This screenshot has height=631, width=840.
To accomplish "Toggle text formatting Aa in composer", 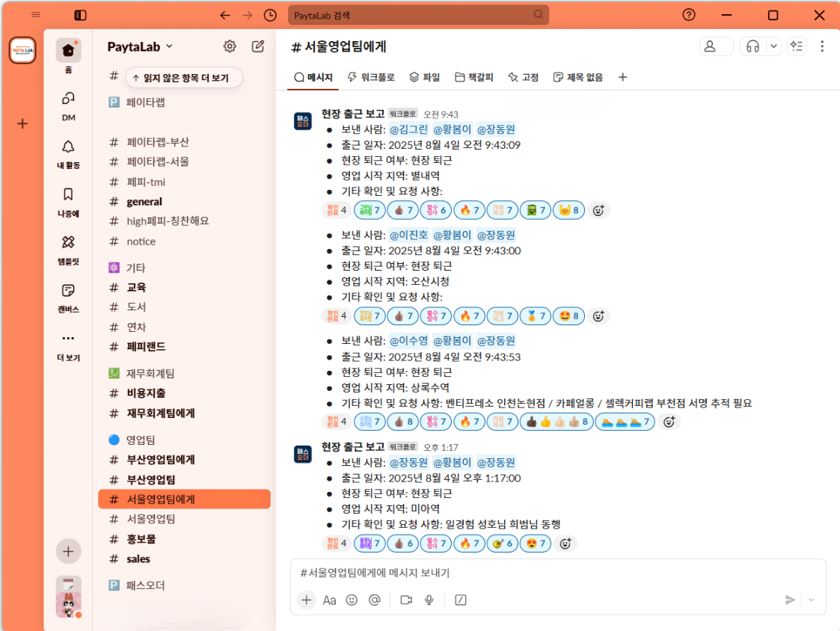I will tap(329, 600).
